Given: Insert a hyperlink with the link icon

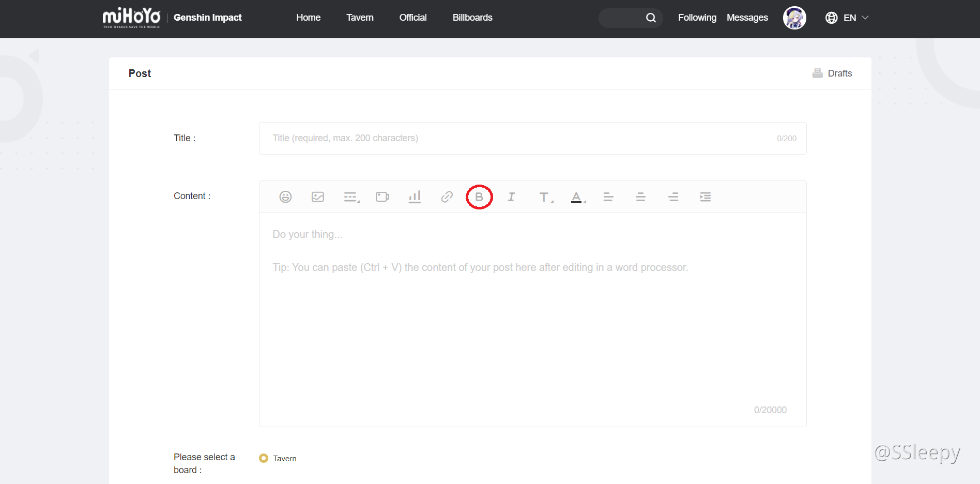Looking at the screenshot, I should [447, 196].
